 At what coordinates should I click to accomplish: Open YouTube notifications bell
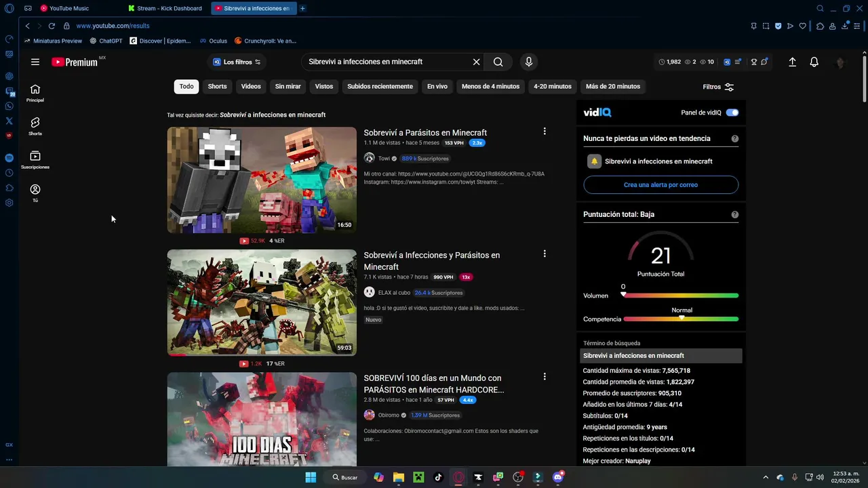coord(814,62)
